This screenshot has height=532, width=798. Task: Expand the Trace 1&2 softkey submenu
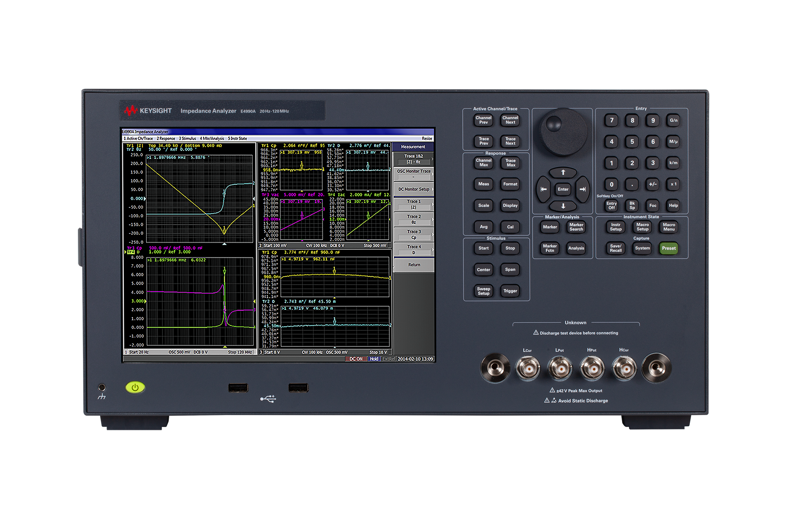click(413, 159)
